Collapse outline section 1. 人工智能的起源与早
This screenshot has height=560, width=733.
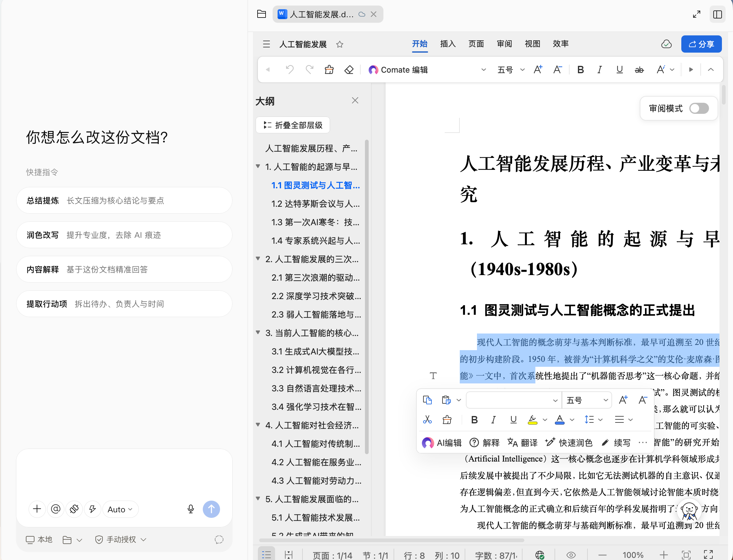[258, 166]
